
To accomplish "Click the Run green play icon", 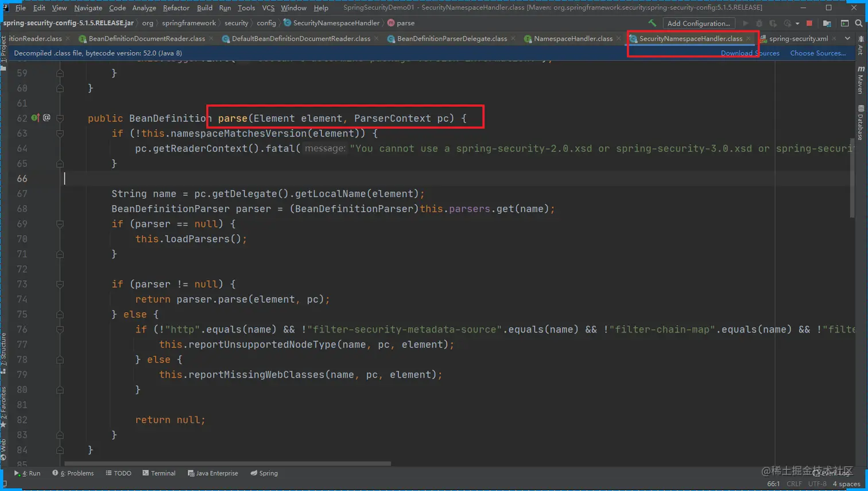I will pyautogui.click(x=745, y=24).
